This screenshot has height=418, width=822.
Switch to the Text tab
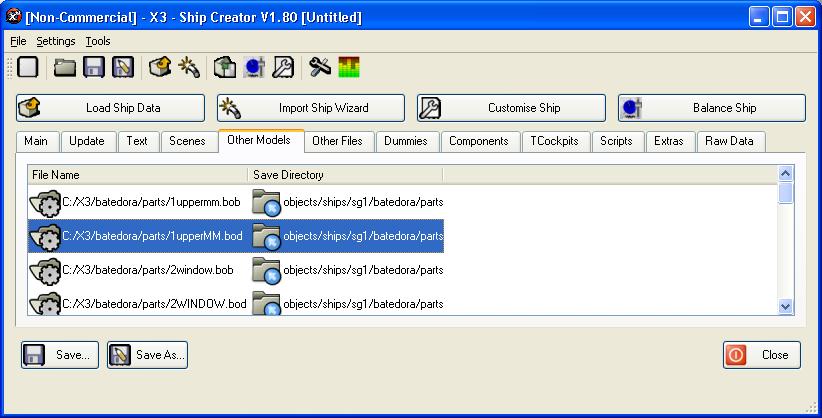[x=136, y=141]
